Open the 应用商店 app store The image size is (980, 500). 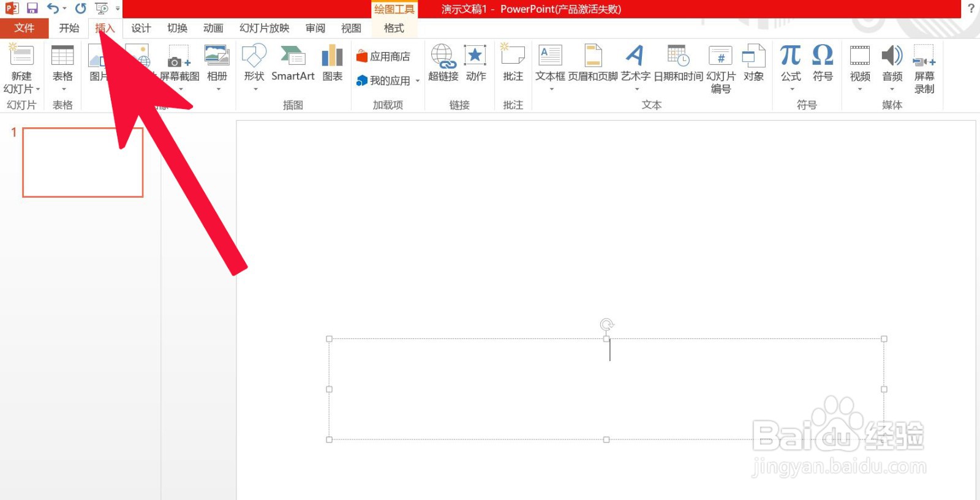pyautogui.click(x=383, y=56)
